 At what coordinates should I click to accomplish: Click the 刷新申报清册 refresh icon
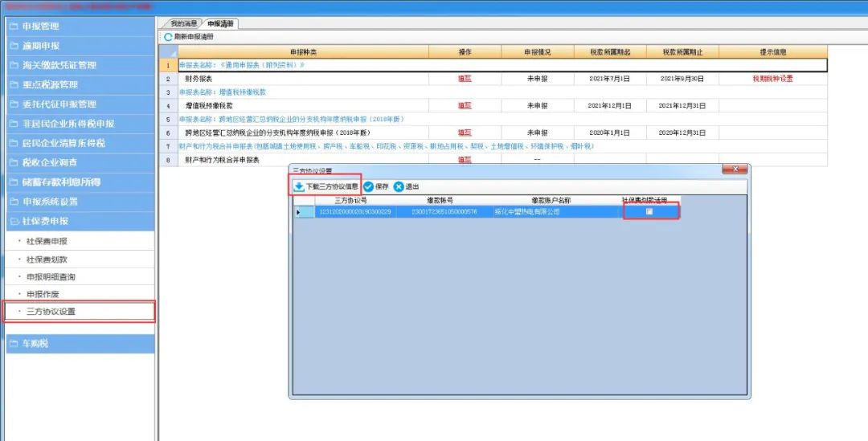click(168, 37)
